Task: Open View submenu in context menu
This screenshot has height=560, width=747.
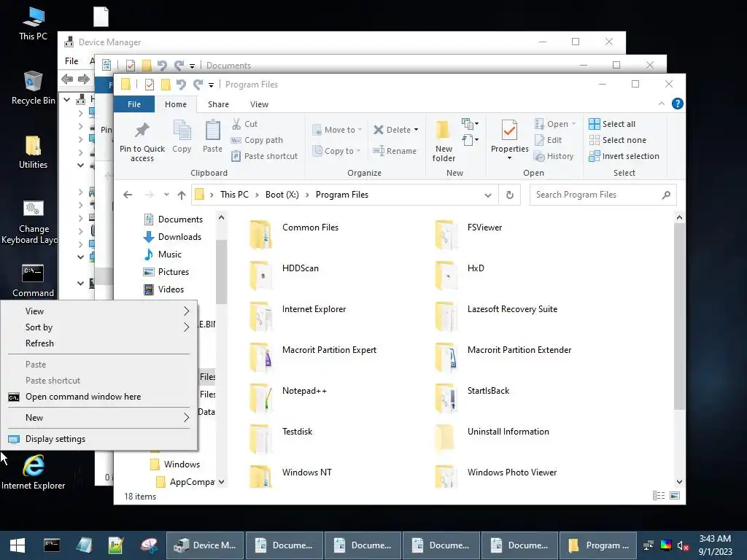Action: 99,311
